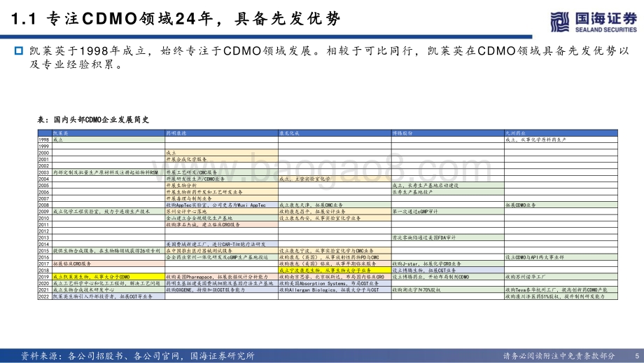The width and height of the screenshot is (644, 363).
Task: Click the cell 长寿生产基地投产
Action: (x=448, y=192)
